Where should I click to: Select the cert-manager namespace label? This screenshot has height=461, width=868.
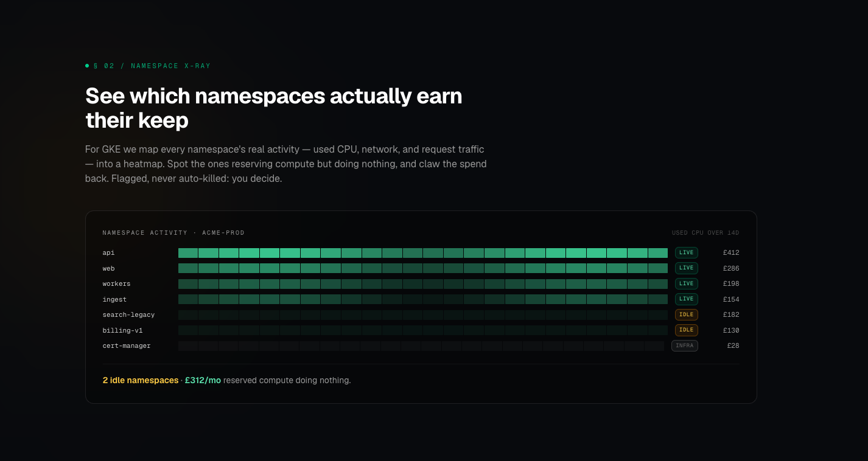[x=127, y=345]
